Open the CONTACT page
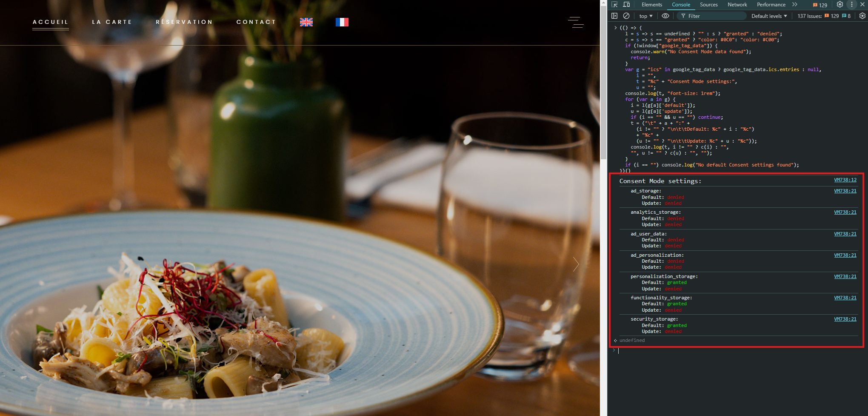This screenshot has height=416, width=868. 257,22
